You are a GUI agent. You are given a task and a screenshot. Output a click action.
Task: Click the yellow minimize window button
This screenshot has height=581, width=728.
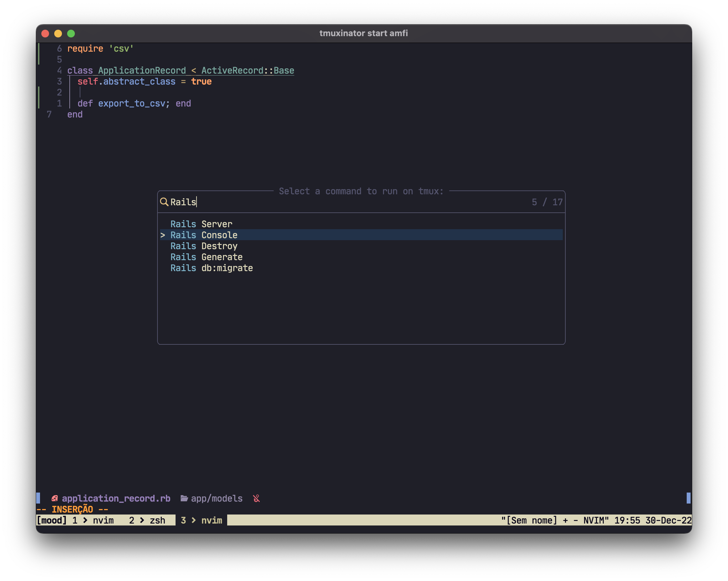(58, 34)
